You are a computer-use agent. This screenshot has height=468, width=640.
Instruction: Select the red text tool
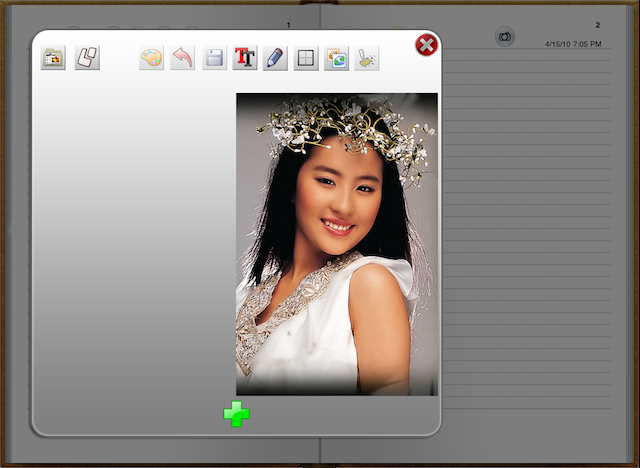coord(245,58)
